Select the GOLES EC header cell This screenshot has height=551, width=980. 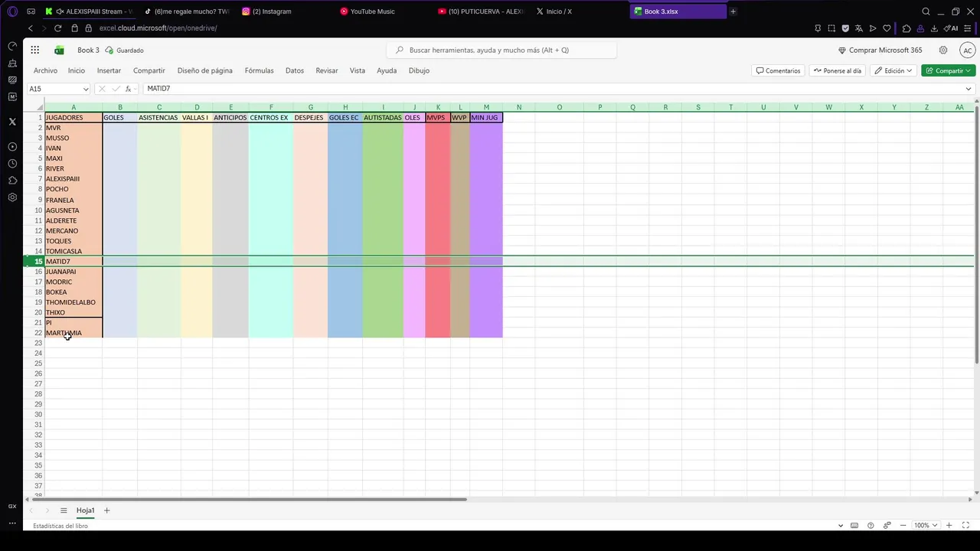tap(345, 118)
